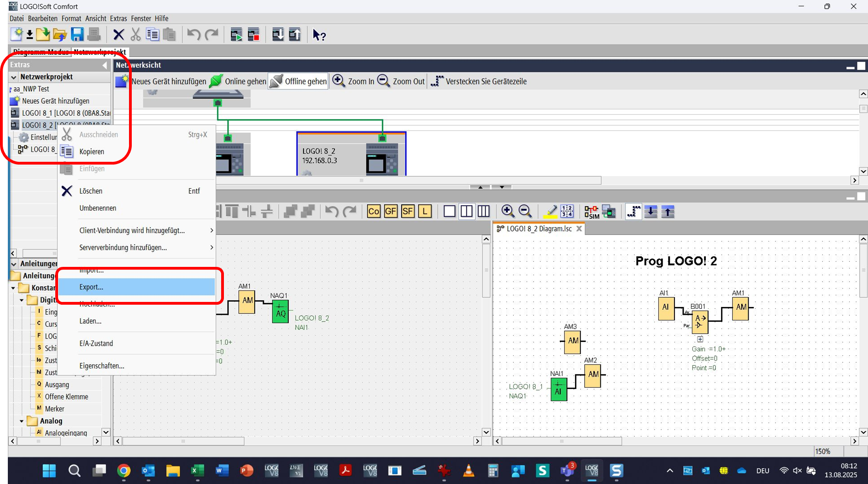
Task: Open the Windows Start menu
Action: [x=49, y=471]
